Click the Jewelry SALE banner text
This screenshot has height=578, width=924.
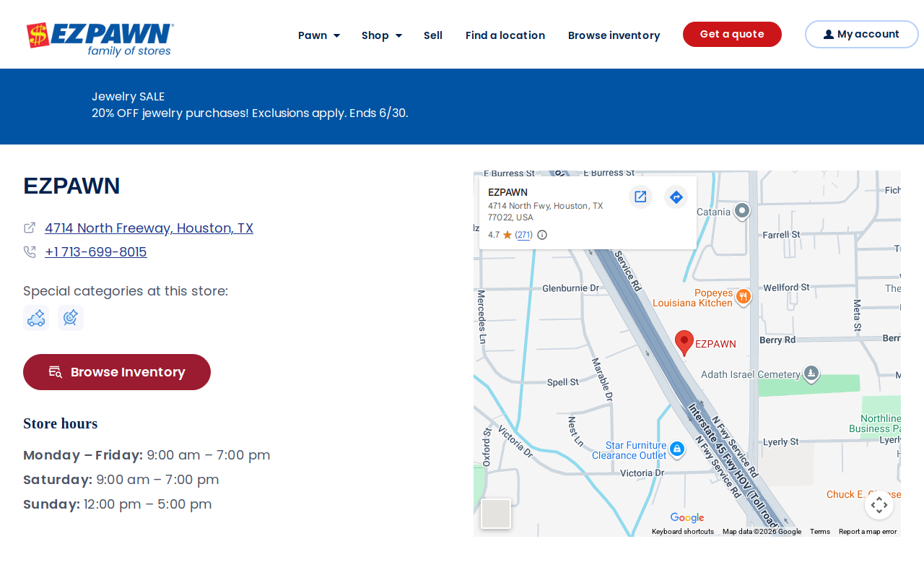click(128, 96)
